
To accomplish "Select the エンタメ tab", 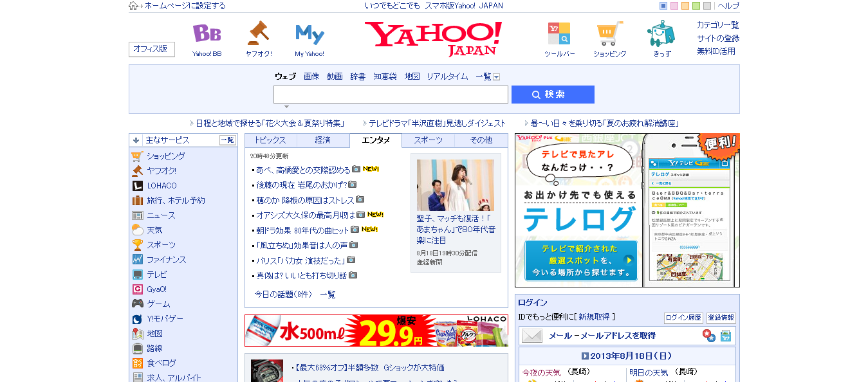I will 376,140.
